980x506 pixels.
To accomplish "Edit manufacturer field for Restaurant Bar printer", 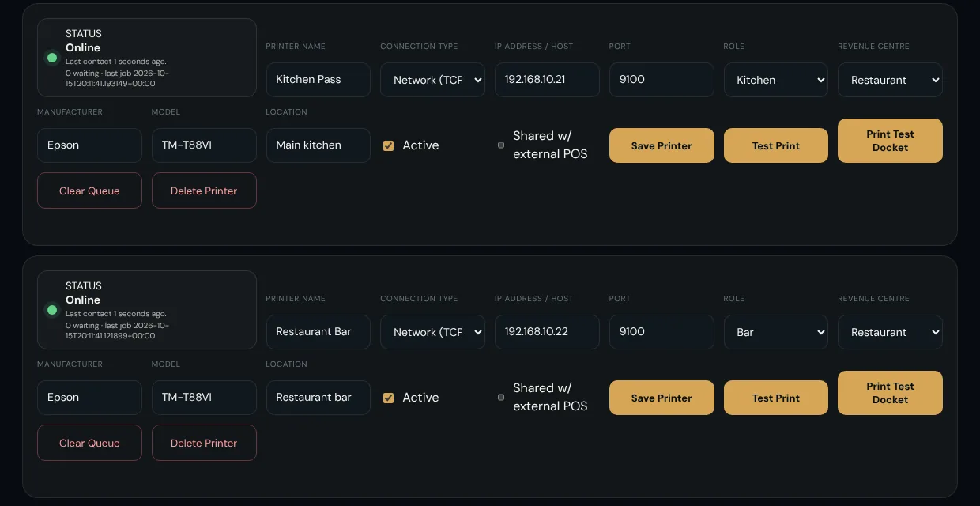I will point(89,398).
